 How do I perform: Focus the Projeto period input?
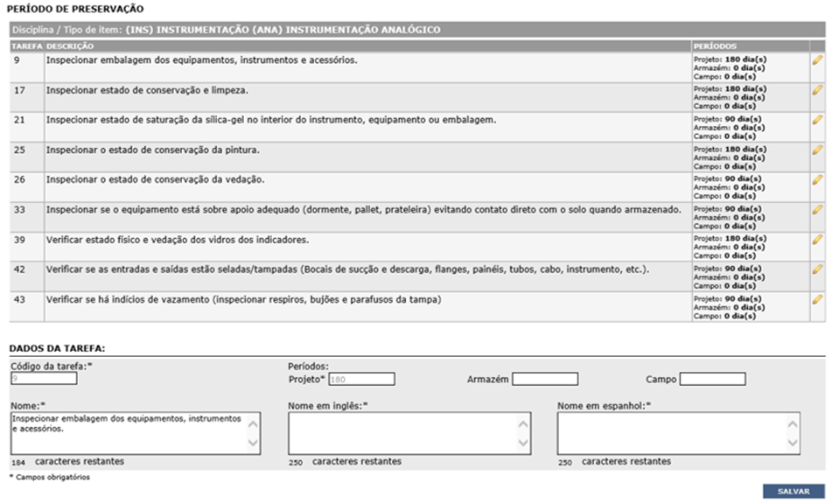361,379
